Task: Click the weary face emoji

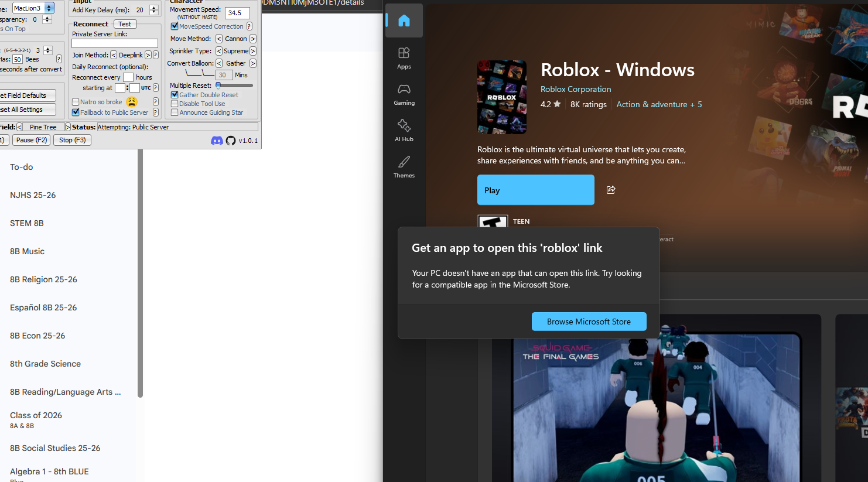Action: point(132,101)
